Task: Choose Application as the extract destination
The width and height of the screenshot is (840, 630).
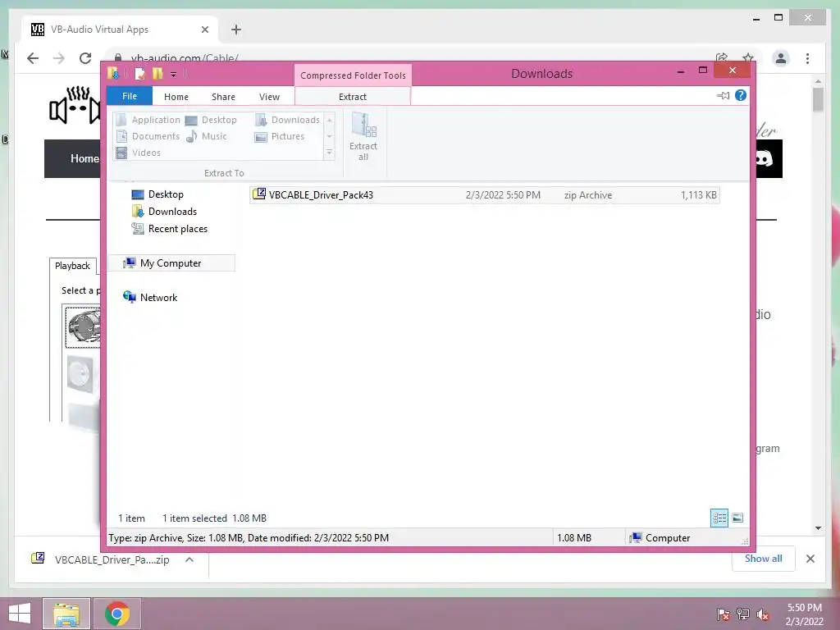Action: (148, 120)
